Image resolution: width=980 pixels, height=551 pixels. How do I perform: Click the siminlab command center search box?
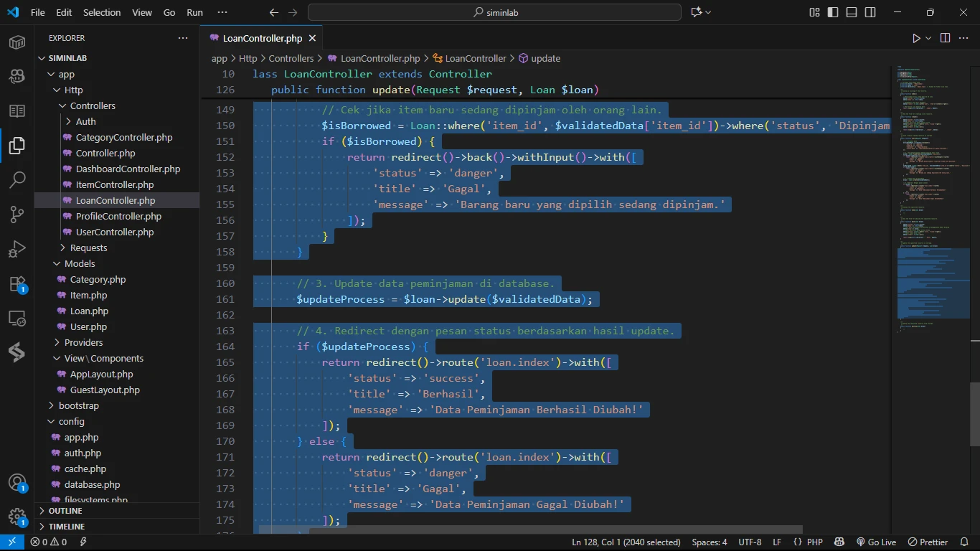coord(494,12)
